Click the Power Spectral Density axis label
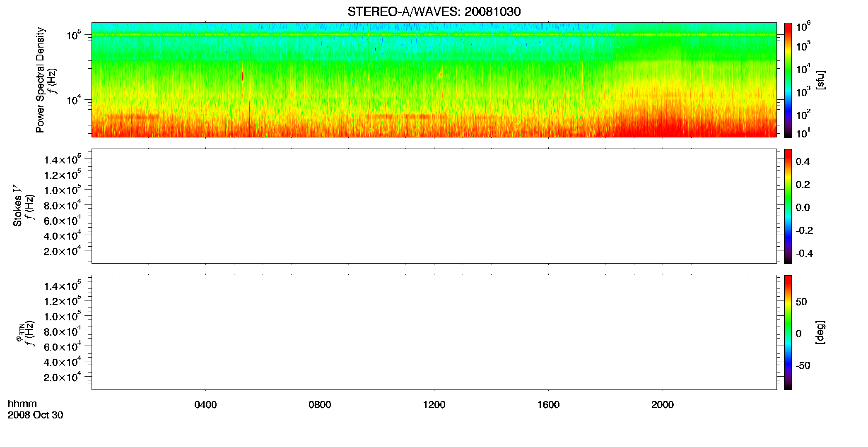868x447 pixels. tap(40, 80)
